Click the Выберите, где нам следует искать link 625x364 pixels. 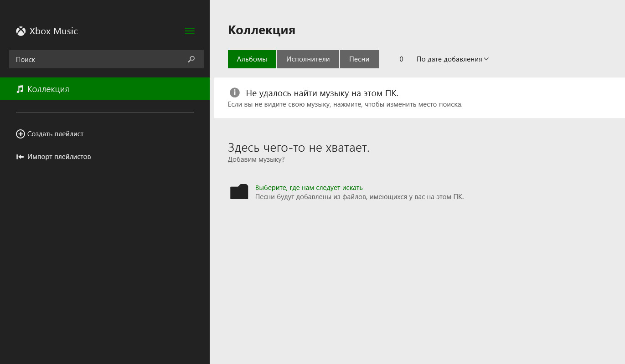(x=309, y=188)
